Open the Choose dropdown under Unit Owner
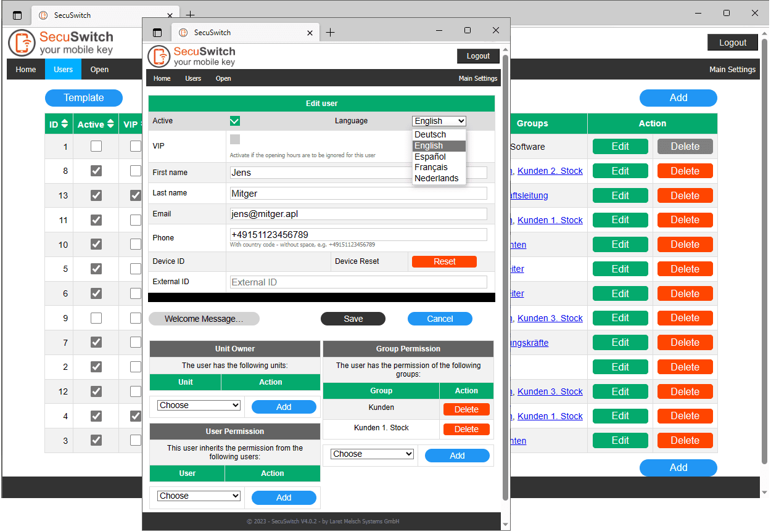Screen dimensions: 771x532 point(199,406)
